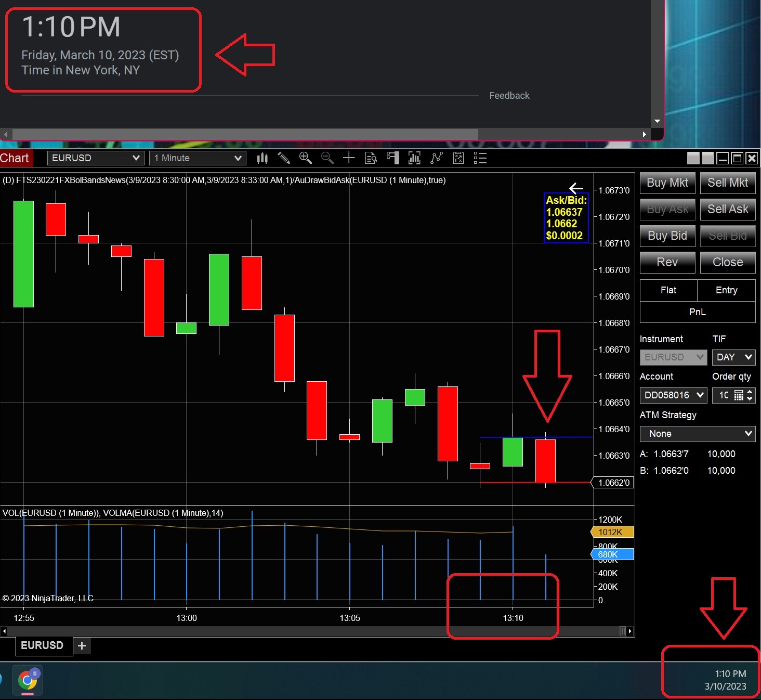Click the 1012K volume MA marker
Viewport: 761px width, 700px height.
point(612,532)
